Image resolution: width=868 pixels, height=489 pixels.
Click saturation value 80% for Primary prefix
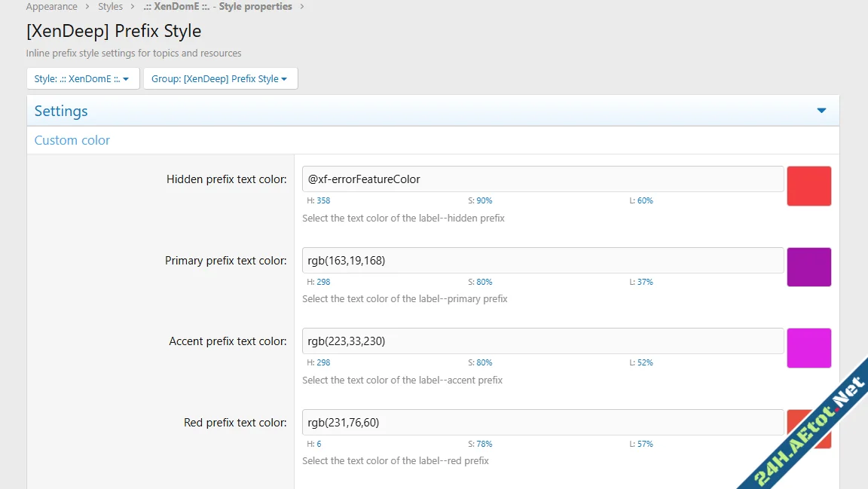484,282
